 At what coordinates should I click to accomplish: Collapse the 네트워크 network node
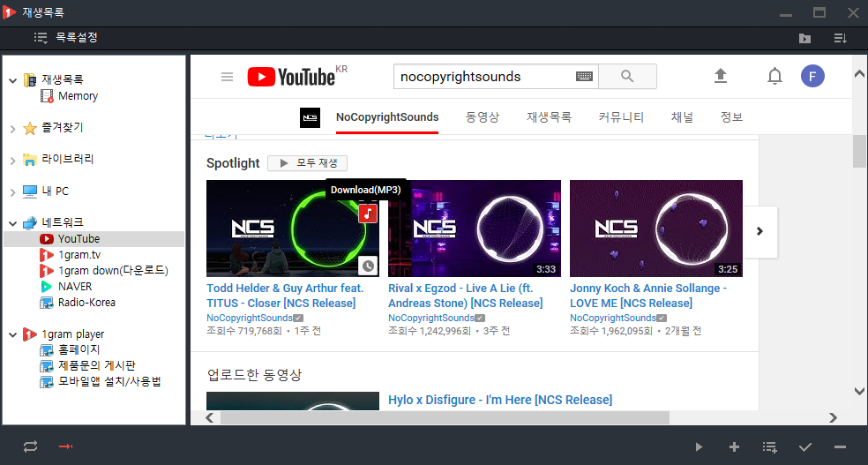pos(12,223)
